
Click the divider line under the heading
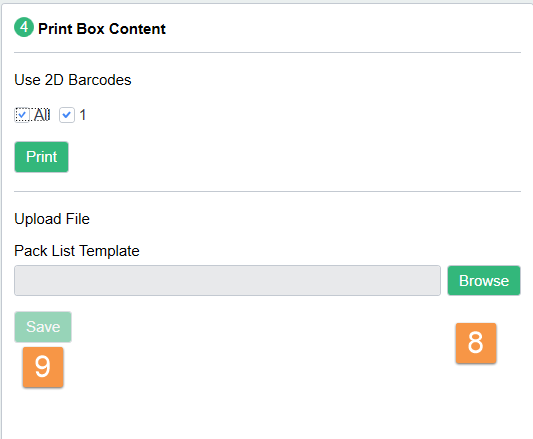pyautogui.click(x=267, y=52)
